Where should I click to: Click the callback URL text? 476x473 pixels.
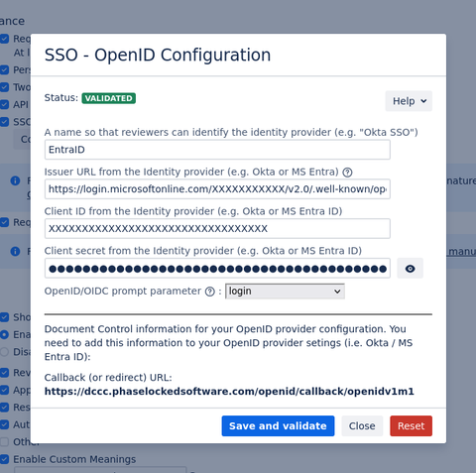(x=229, y=392)
